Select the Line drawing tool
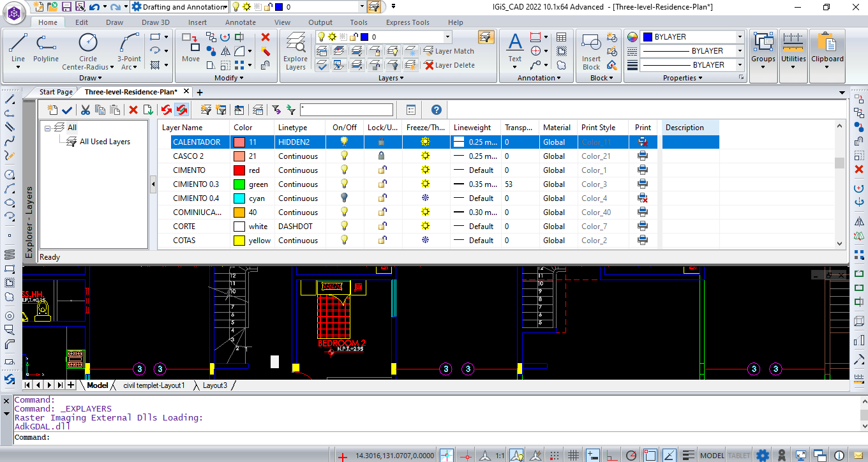 [x=18, y=48]
